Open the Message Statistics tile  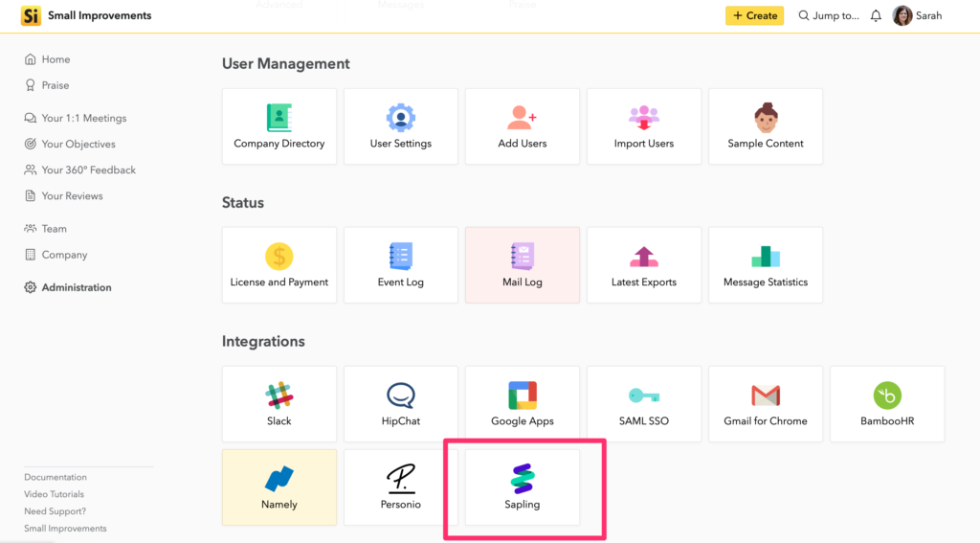click(x=766, y=265)
